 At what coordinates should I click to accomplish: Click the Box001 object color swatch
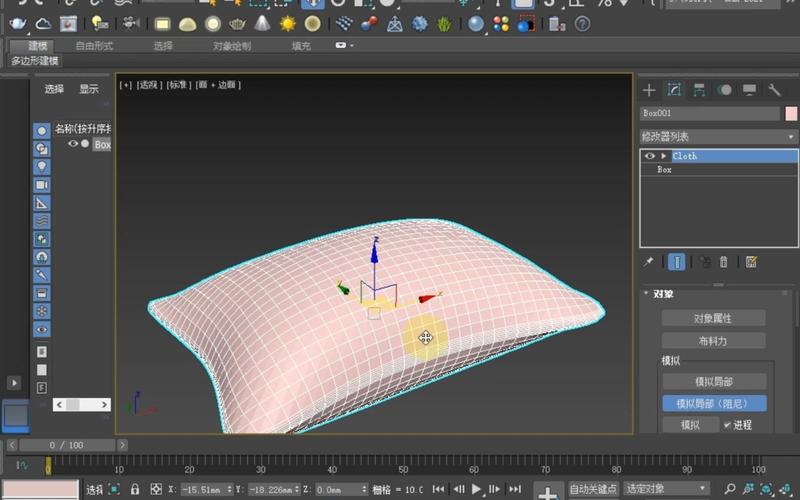[791, 113]
